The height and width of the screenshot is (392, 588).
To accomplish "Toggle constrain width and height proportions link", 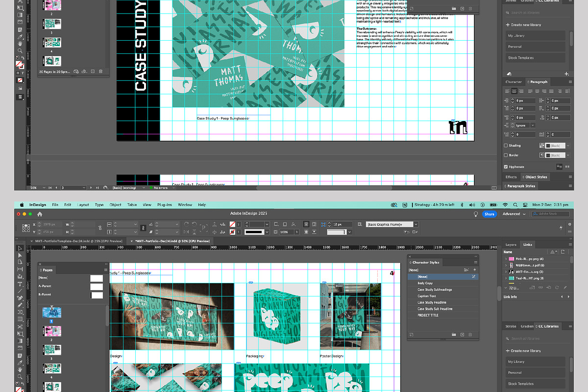I will coord(99,228).
